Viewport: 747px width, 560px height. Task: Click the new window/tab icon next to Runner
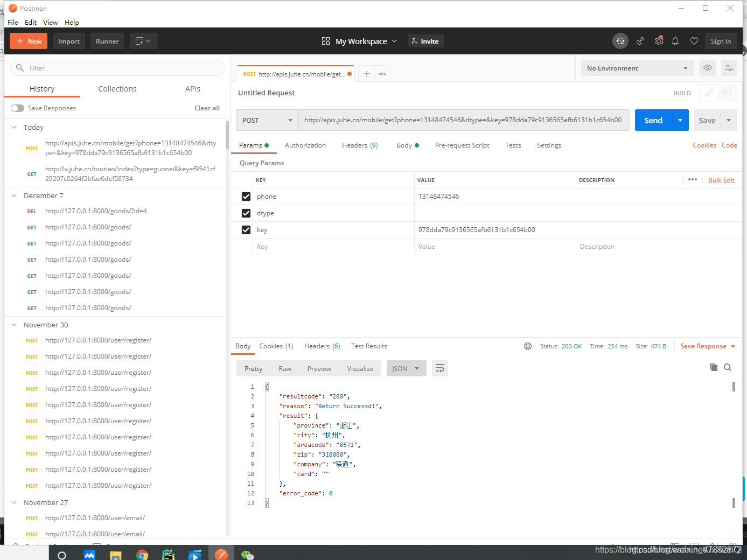tap(143, 41)
